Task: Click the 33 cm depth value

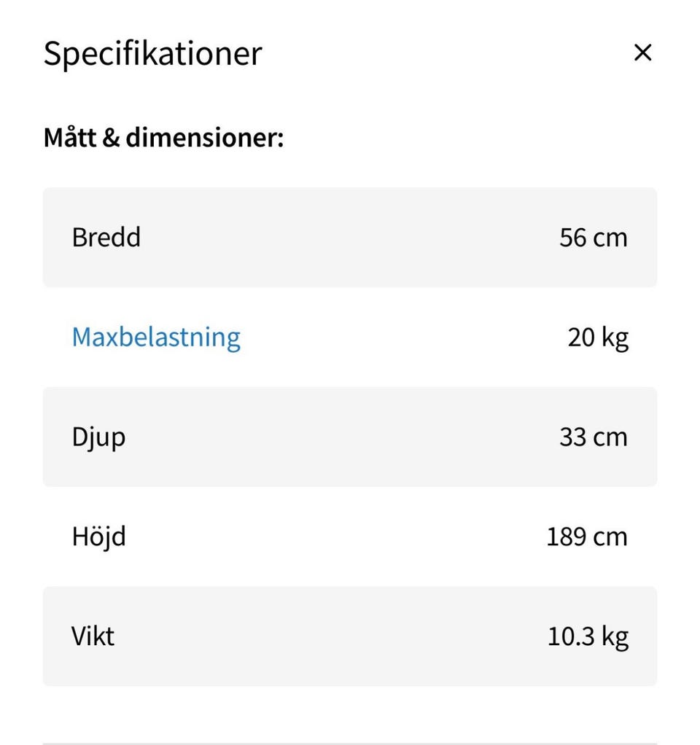Action: tap(593, 437)
